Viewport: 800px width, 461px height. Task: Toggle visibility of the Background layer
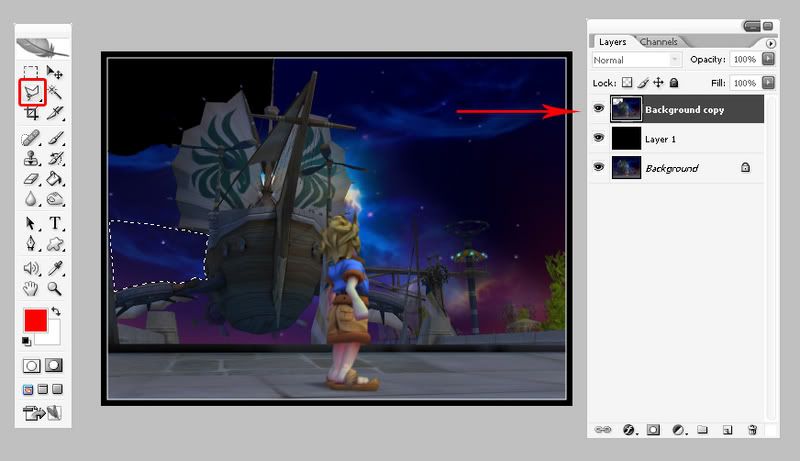[x=598, y=167]
